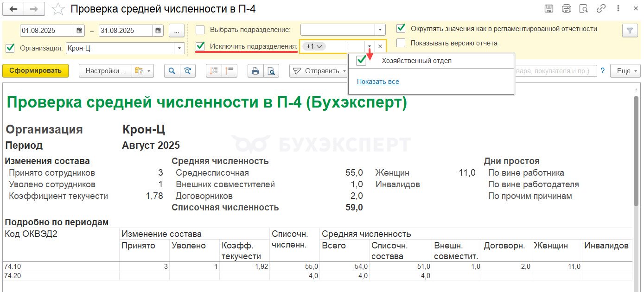
Task: Open help with the question mark
Action: (x=603, y=71)
